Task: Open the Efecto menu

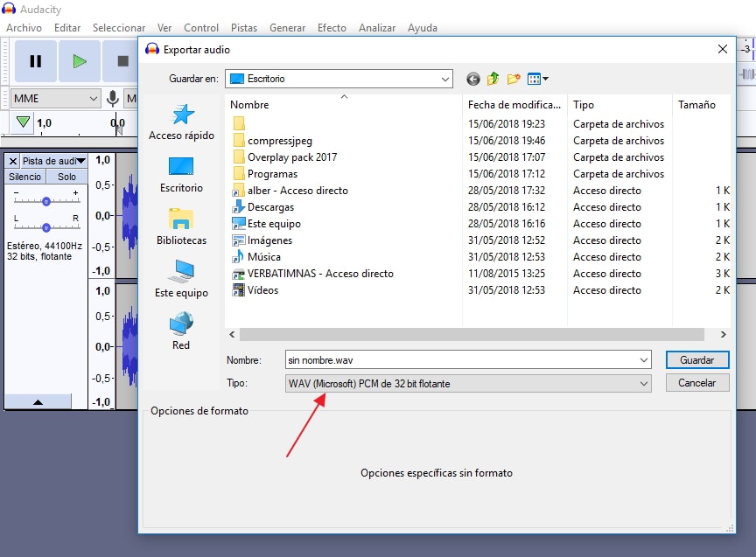Action: pos(332,28)
